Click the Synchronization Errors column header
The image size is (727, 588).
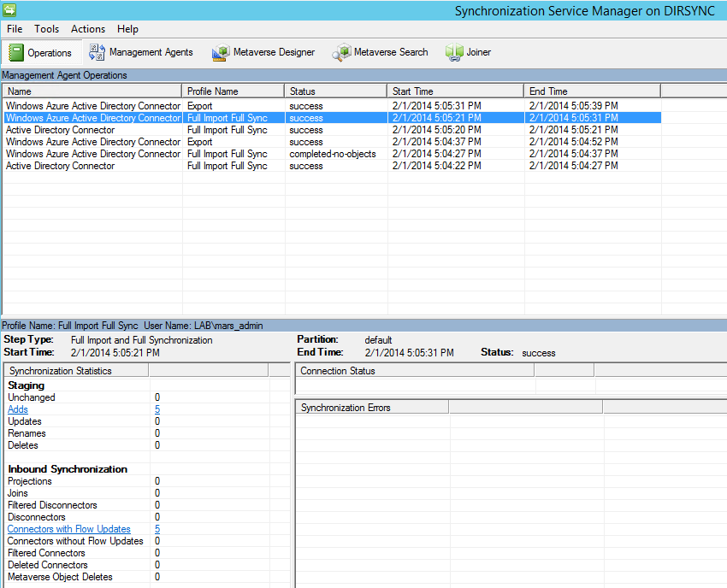(371, 408)
